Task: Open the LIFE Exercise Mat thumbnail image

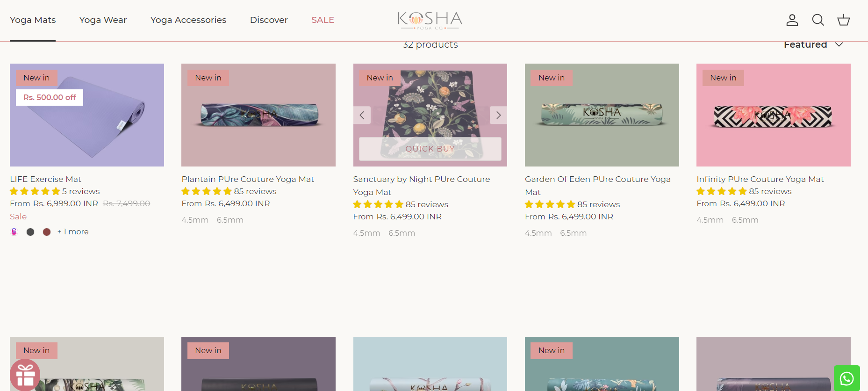Action: [87, 115]
